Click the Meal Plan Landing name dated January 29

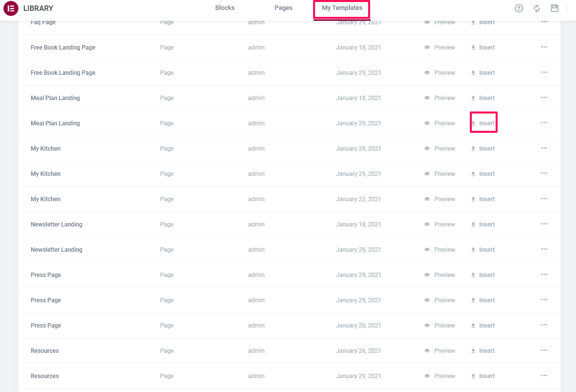pos(56,123)
